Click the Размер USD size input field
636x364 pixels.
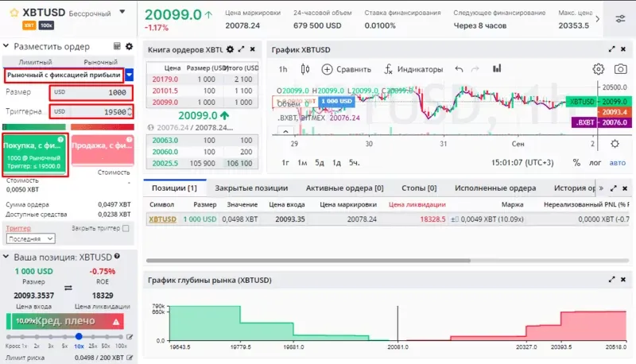[91, 92]
